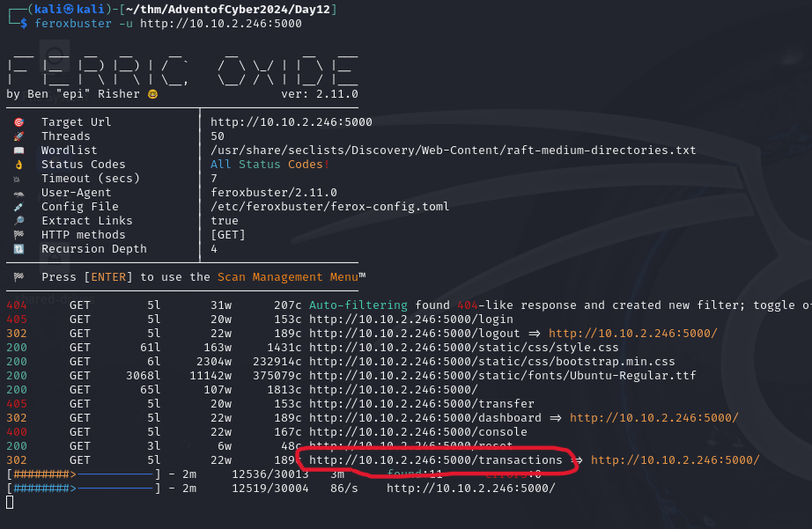Image resolution: width=812 pixels, height=529 pixels.
Task: Click the icon beside User-Agent
Action: (19, 194)
